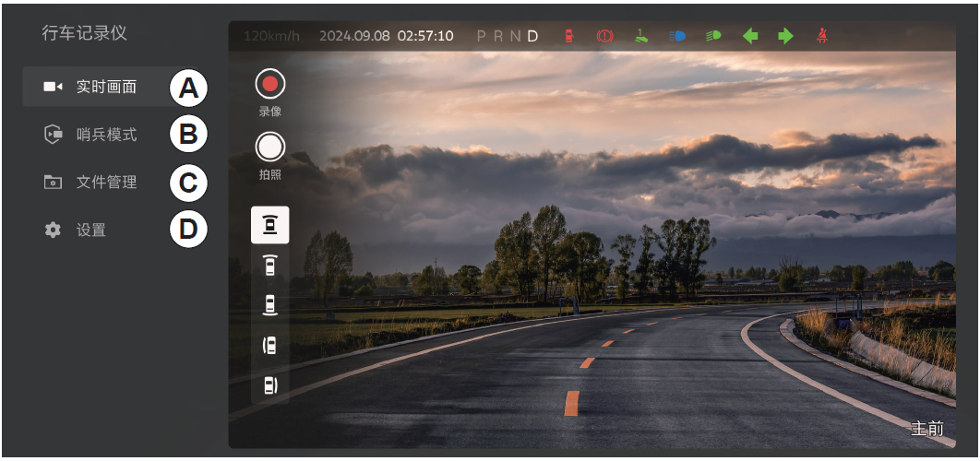The width and height of the screenshot is (980, 461).
Task: Switch to the rear camera view icon
Action: click(270, 305)
